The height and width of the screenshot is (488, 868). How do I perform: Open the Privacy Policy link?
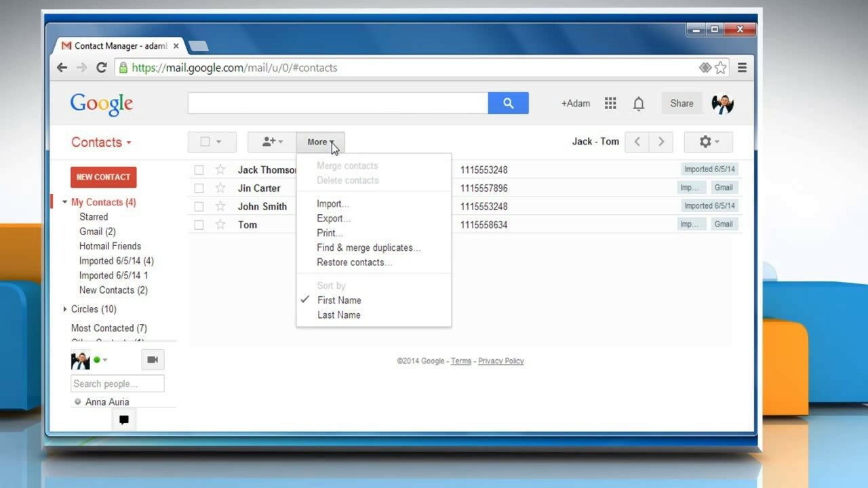click(500, 361)
